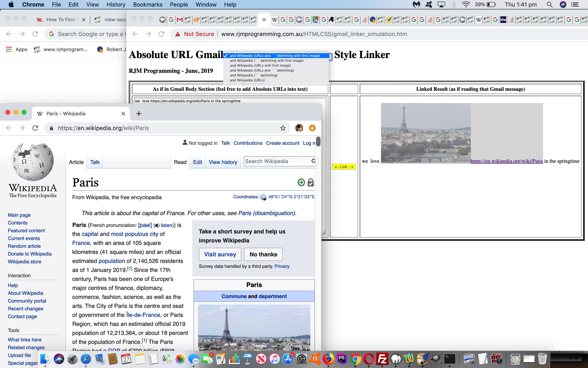588x368 pixels.
Task: Select 'and Wikipedia (` ` delimiting with first image)' option
Action: click(276, 61)
